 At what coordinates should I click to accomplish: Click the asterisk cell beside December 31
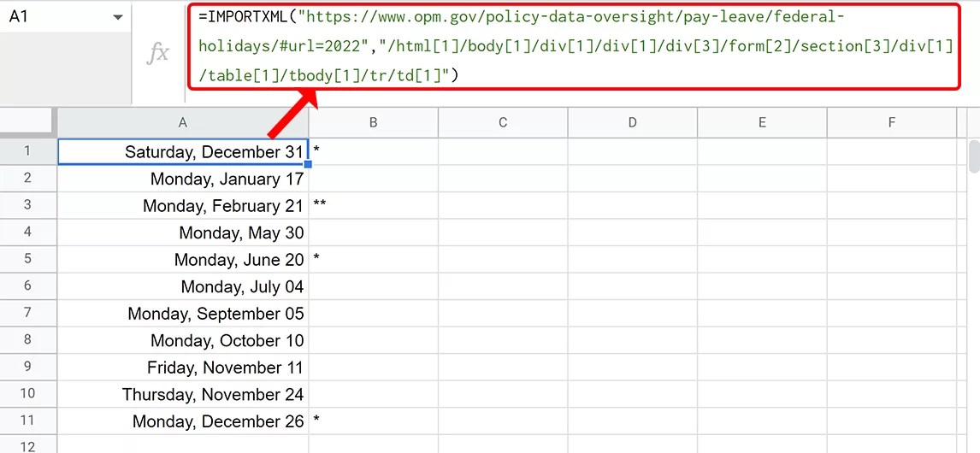373,152
